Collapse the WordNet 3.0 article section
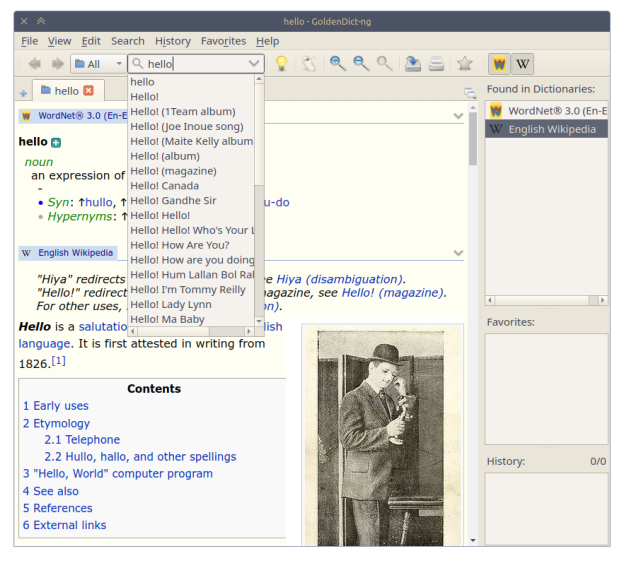This screenshot has height=563, width=624. coord(458,116)
